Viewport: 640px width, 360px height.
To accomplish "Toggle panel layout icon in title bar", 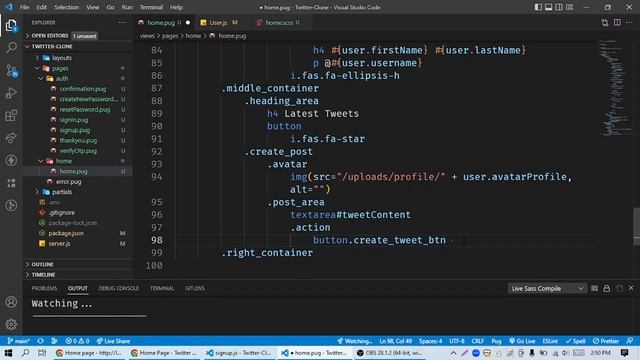I will coord(549,7).
